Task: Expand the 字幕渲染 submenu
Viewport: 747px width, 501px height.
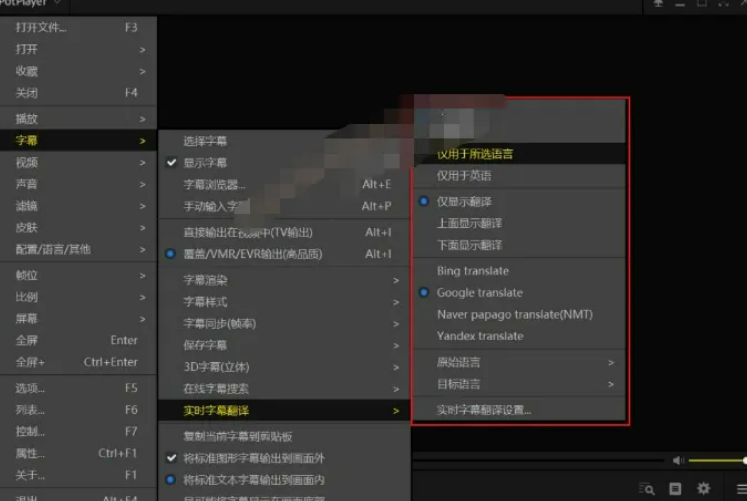Action: point(284,280)
